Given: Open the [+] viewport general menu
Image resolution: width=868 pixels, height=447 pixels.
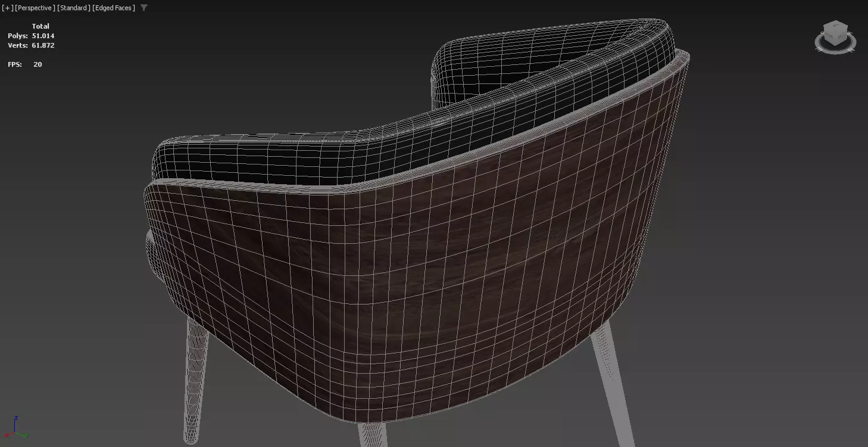Looking at the screenshot, I should 7,8.
